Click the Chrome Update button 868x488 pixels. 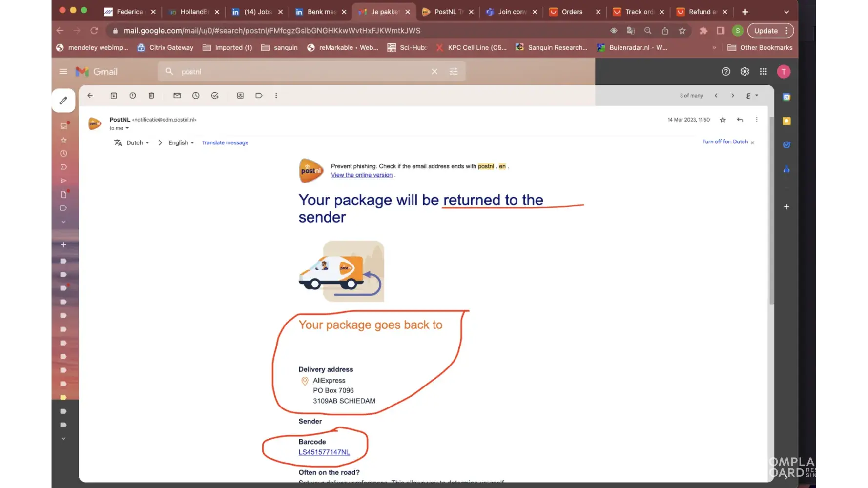770,31
